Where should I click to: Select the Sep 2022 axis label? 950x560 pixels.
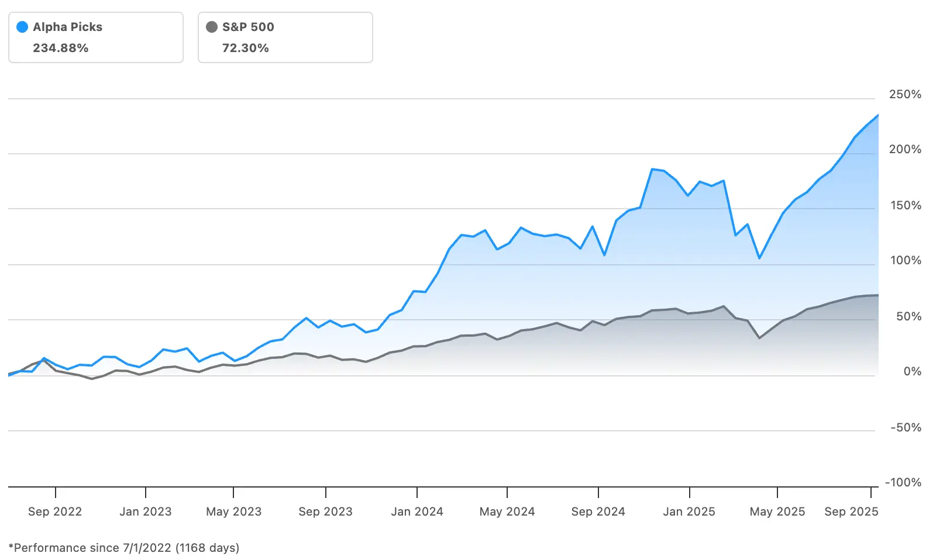click(55, 511)
